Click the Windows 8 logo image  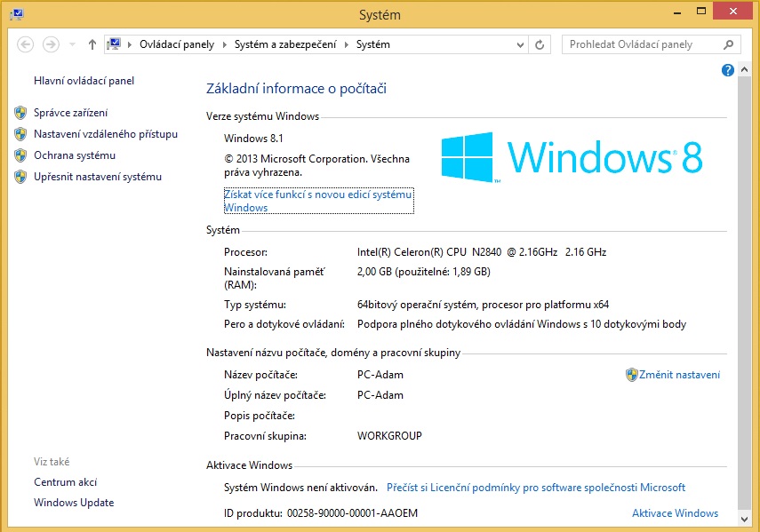tap(572, 157)
